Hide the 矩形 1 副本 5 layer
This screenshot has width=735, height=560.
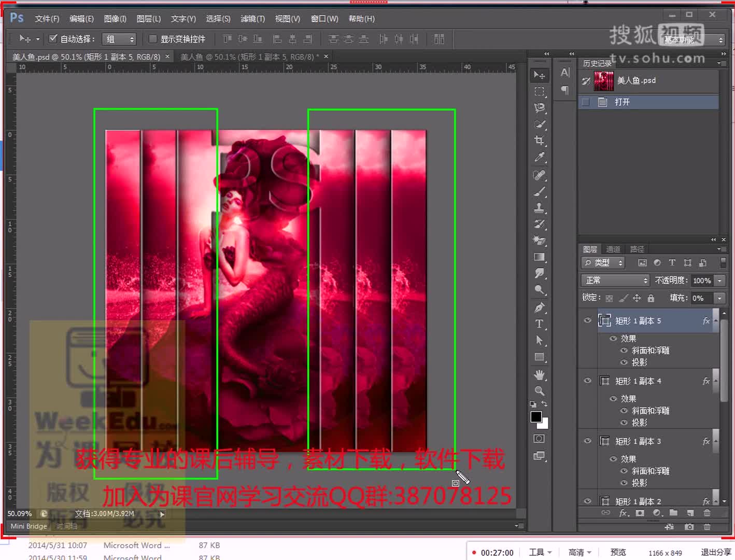pyautogui.click(x=587, y=320)
